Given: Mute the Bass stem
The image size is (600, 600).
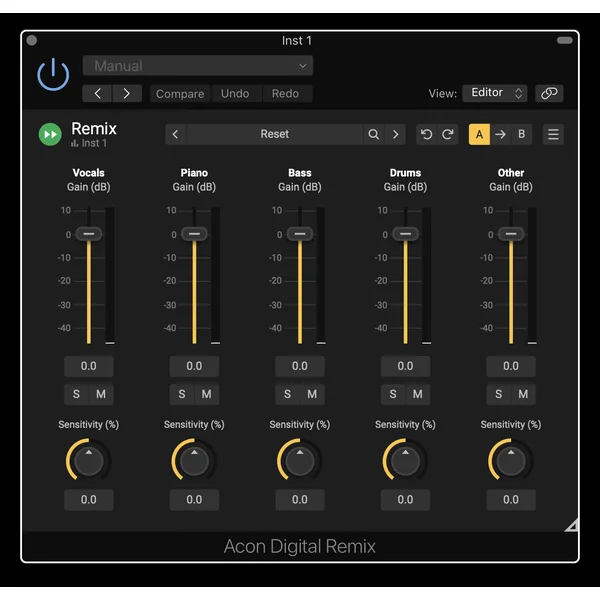Looking at the screenshot, I should click(312, 394).
